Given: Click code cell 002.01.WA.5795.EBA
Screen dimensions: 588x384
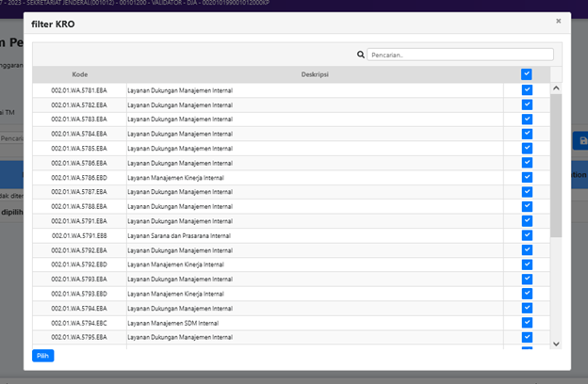Looking at the screenshot, I should click(x=79, y=337).
